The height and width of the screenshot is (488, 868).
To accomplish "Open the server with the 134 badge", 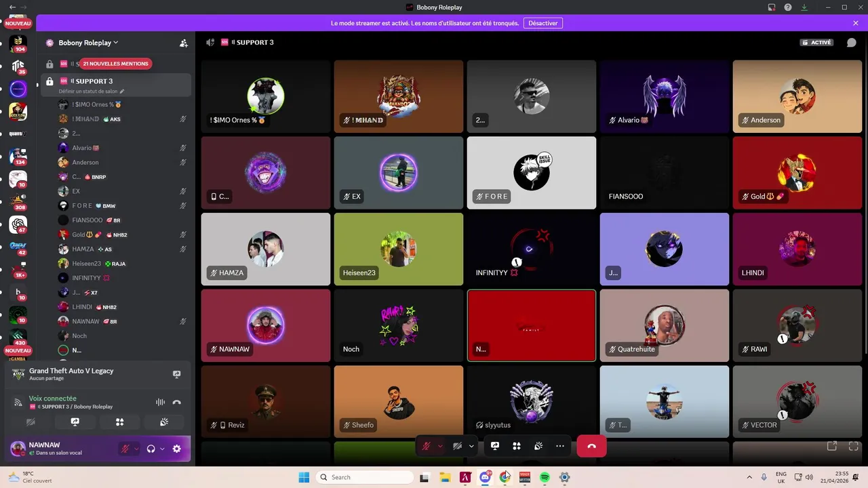I will click(18, 157).
